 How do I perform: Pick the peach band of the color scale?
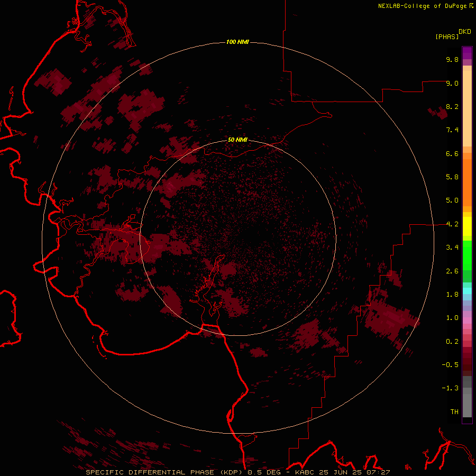[x=467, y=108]
